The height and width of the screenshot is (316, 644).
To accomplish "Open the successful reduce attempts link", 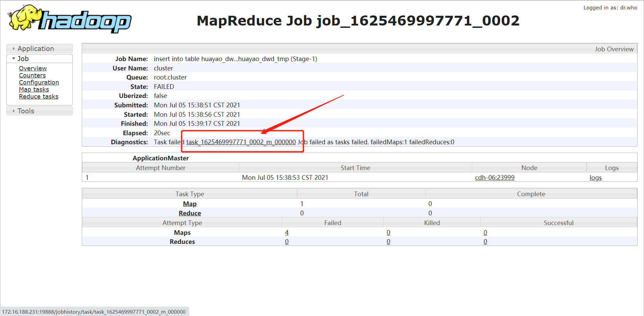I will (x=485, y=242).
